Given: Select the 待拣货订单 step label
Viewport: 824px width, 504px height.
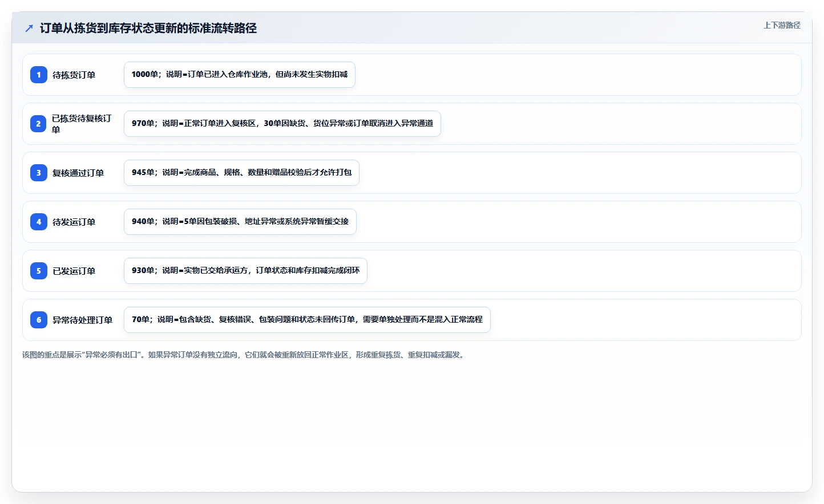Looking at the screenshot, I should pos(74,75).
